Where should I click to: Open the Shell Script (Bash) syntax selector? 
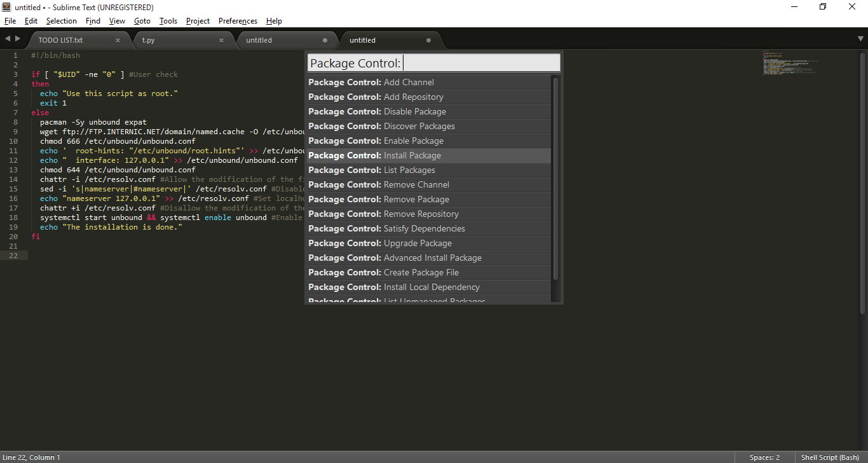click(x=830, y=457)
